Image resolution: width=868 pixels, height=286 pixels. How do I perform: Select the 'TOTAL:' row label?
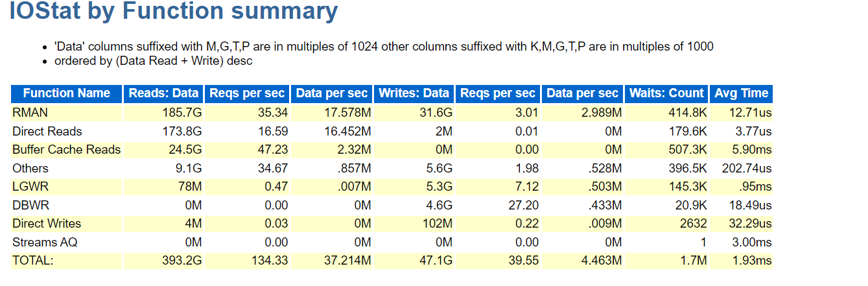pyautogui.click(x=33, y=261)
